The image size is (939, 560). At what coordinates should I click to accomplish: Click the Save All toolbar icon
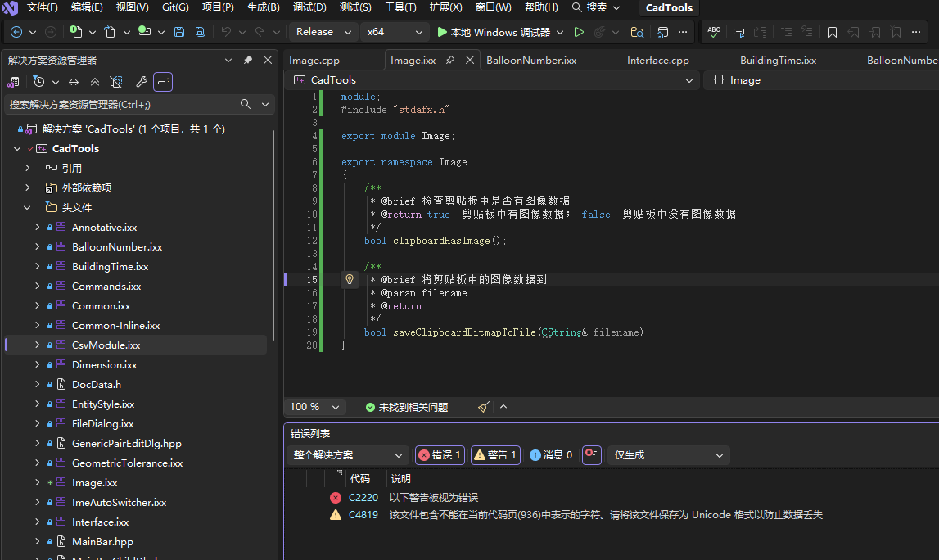coord(201,32)
